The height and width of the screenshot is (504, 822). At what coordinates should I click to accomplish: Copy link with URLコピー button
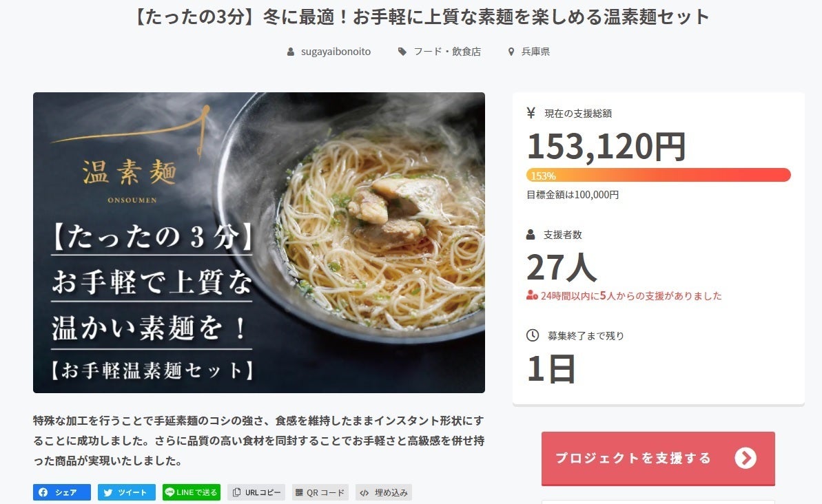coord(256,492)
